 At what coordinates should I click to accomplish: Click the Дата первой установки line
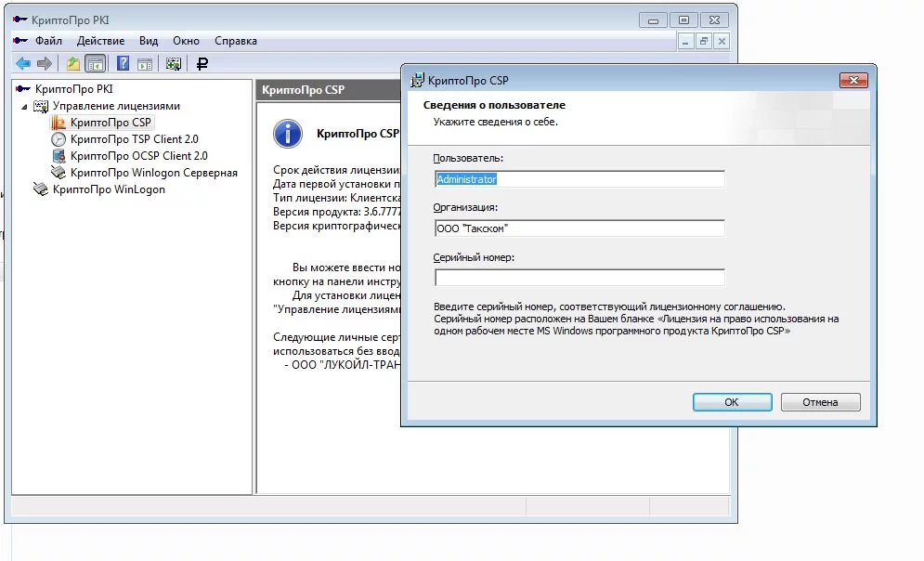336,184
